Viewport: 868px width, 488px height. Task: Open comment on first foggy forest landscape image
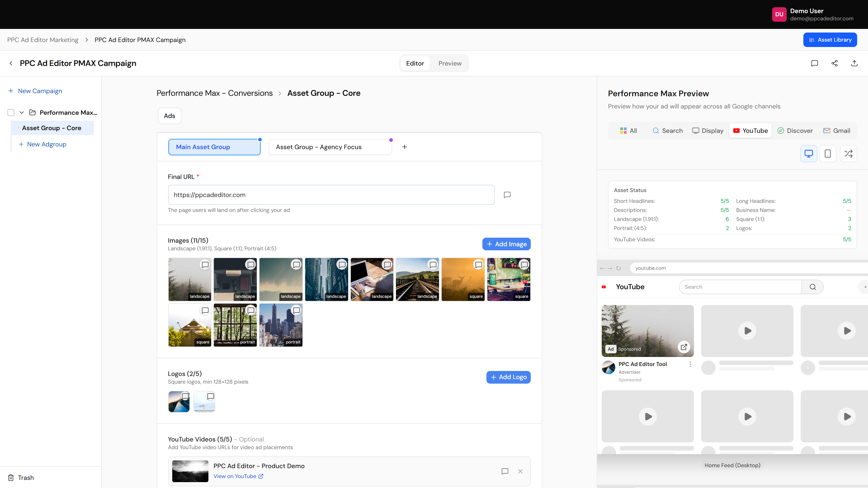click(x=205, y=265)
